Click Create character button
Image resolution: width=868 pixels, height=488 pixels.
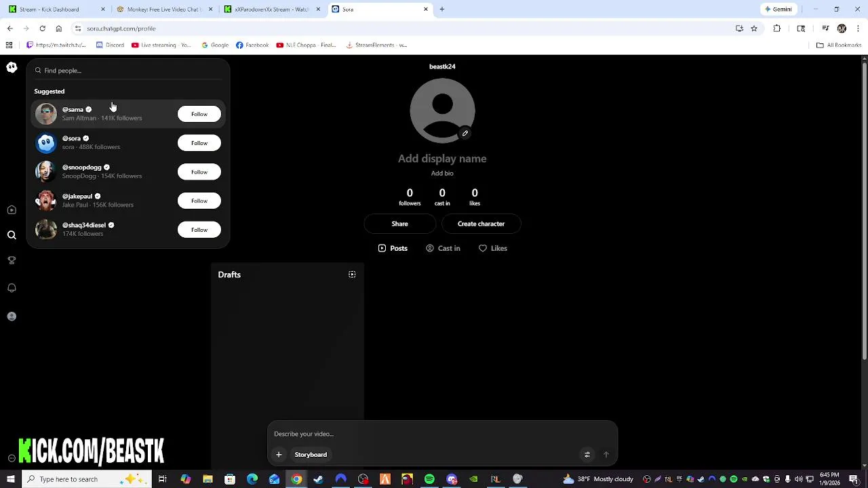click(481, 224)
